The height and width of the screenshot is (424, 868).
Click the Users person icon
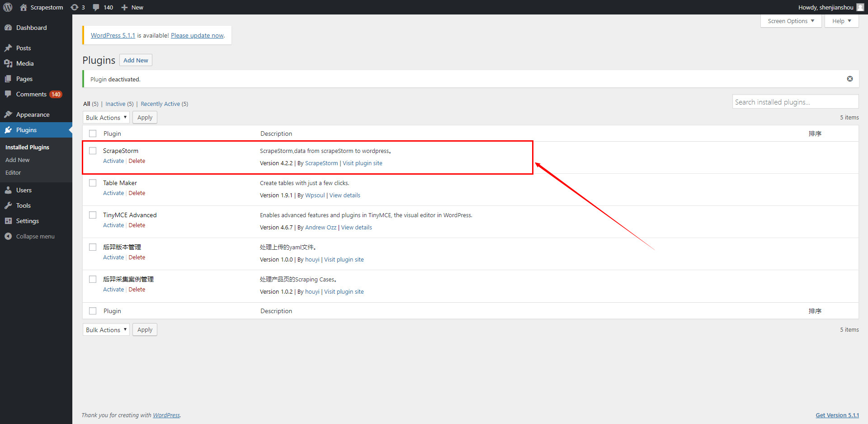pos(8,190)
